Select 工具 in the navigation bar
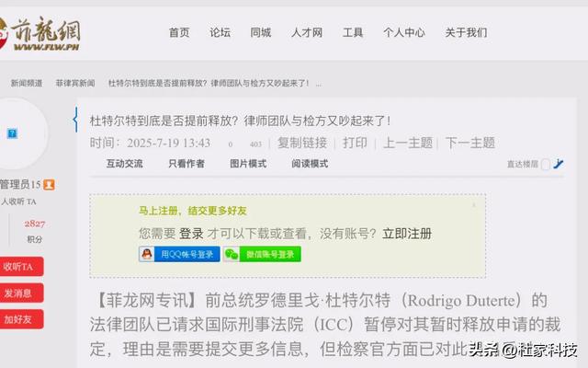Image resolution: width=588 pixels, height=368 pixels. [x=353, y=33]
